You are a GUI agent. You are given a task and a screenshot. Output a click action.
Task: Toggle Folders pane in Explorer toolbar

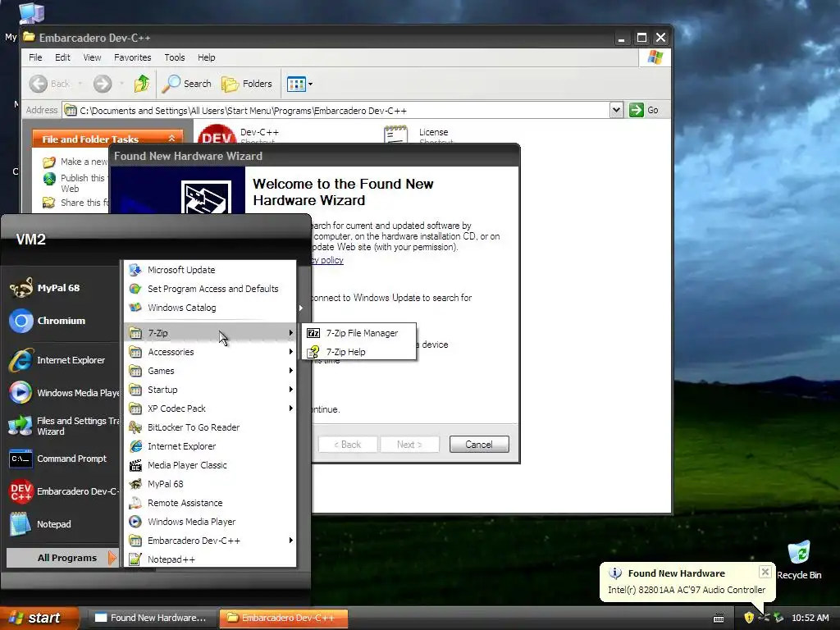[x=247, y=84]
